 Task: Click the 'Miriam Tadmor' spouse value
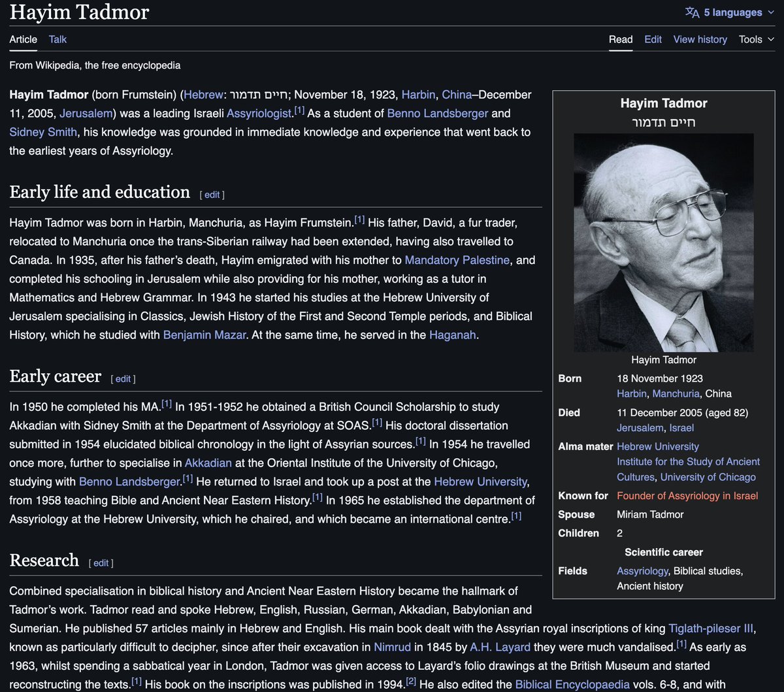(650, 515)
